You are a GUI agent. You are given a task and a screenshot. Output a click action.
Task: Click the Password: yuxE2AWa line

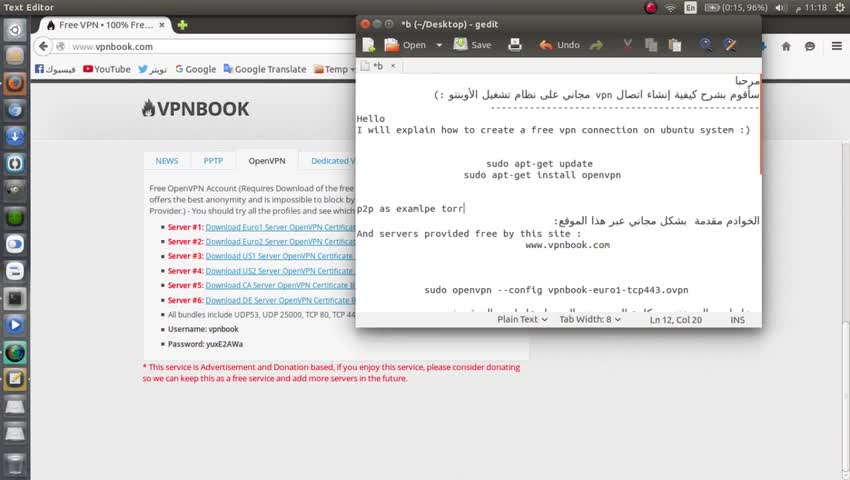[205, 344]
